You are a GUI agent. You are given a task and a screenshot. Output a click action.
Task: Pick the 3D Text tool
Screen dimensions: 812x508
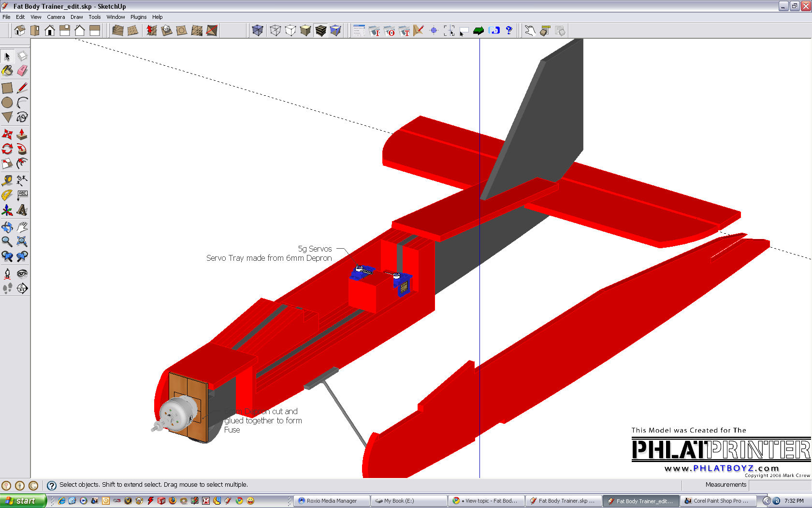coord(22,210)
